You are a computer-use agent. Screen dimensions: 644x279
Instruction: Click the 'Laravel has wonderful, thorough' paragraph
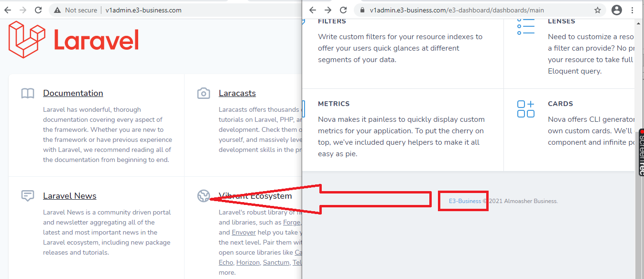click(108, 135)
